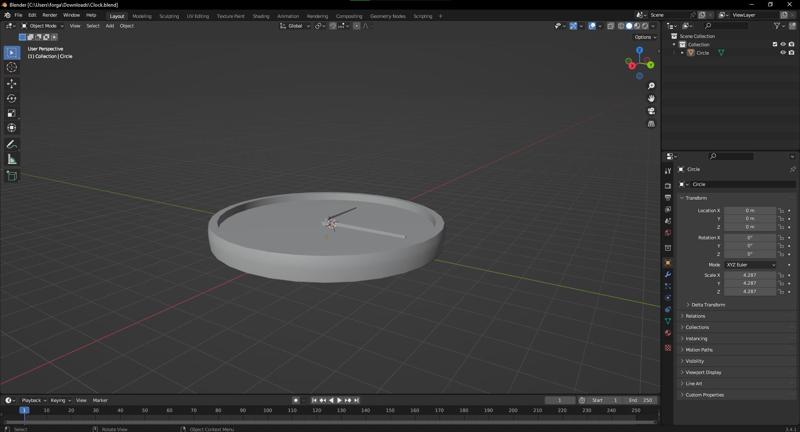800x432 pixels.
Task: Switch perspective/orthographic grid icon
Action: pyautogui.click(x=651, y=124)
